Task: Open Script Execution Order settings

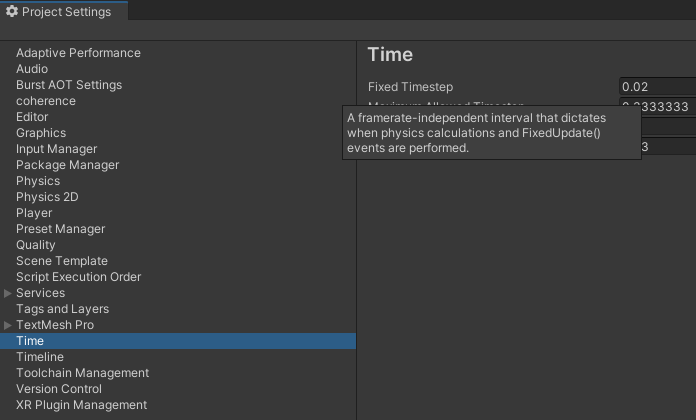Action: pyautogui.click(x=78, y=277)
